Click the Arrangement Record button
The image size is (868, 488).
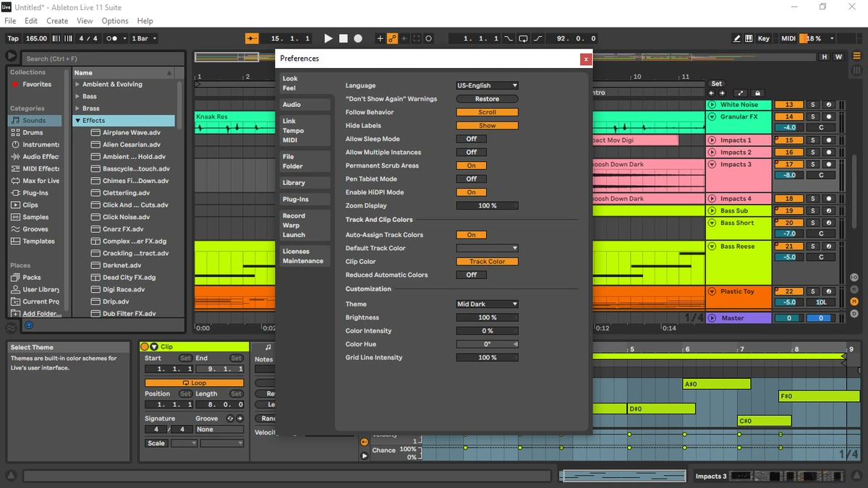358,38
